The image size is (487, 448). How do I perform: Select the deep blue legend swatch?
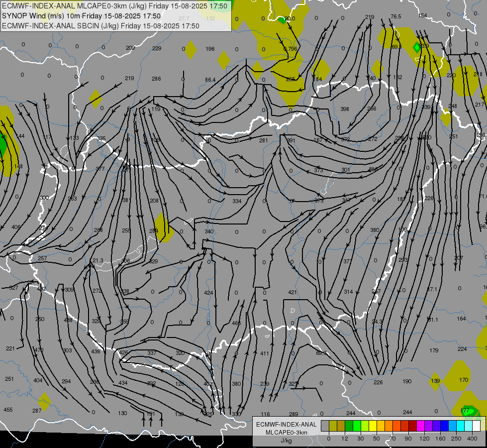[444, 426]
